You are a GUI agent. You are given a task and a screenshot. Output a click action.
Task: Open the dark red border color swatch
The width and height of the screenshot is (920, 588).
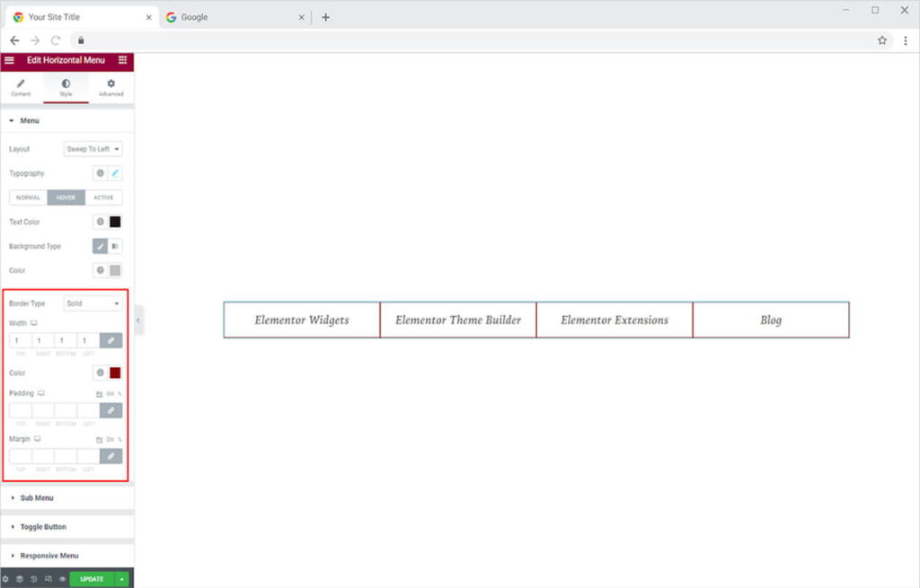pos(115,373)
